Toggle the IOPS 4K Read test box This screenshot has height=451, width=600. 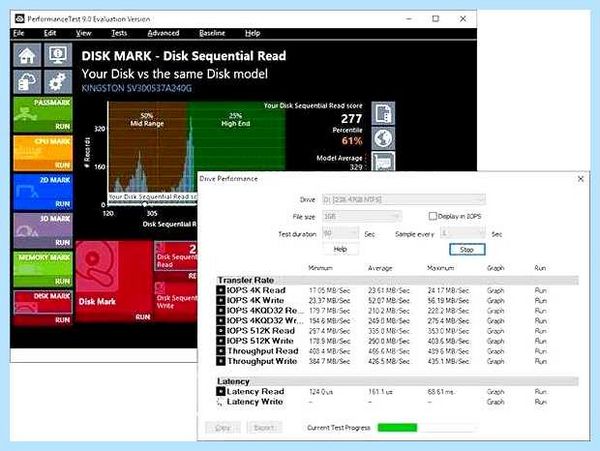click(221, 290)
